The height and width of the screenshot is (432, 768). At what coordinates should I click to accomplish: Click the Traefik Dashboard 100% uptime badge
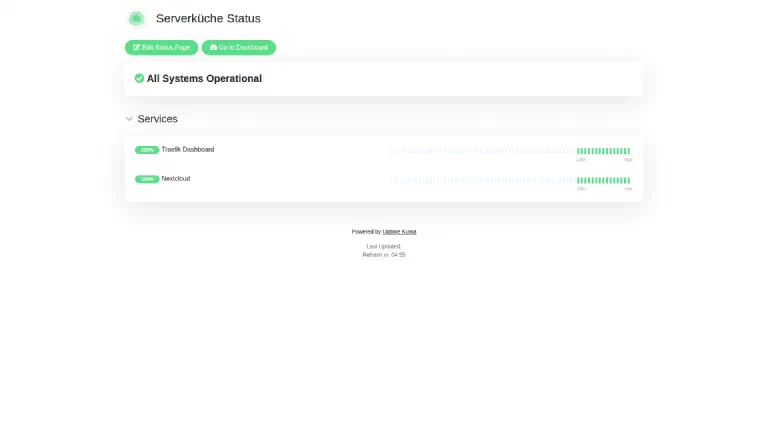(x=147, y=150)
